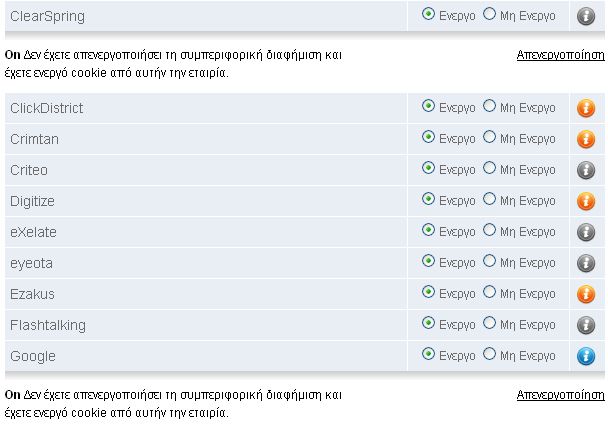
Task: Set Google to 'Μη Ενεργό'
Action: 489,354
